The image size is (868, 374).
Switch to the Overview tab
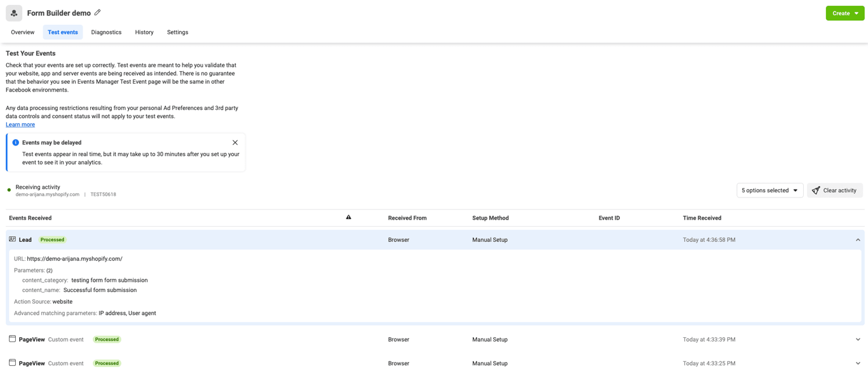(x=23, y=32)
